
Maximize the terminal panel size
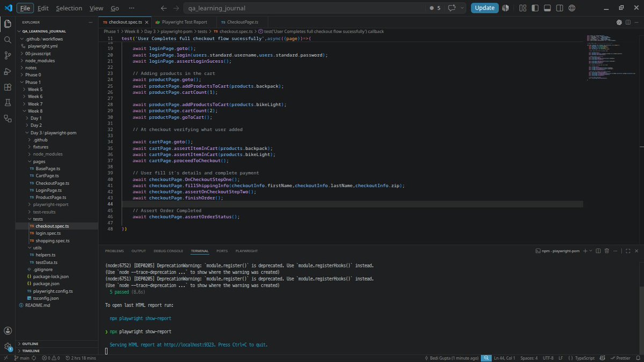point(628,250)
